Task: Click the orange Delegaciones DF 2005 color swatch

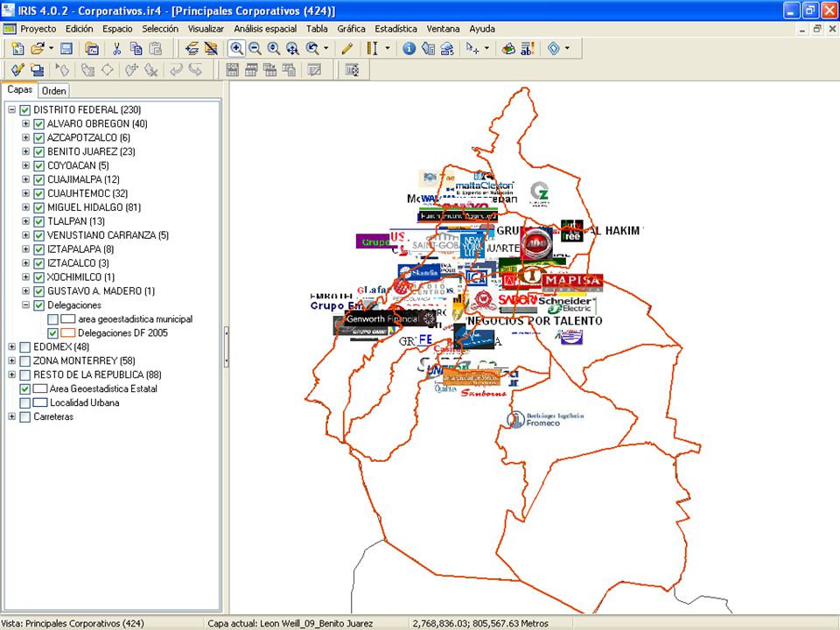Action: click(x=67, y=333)
